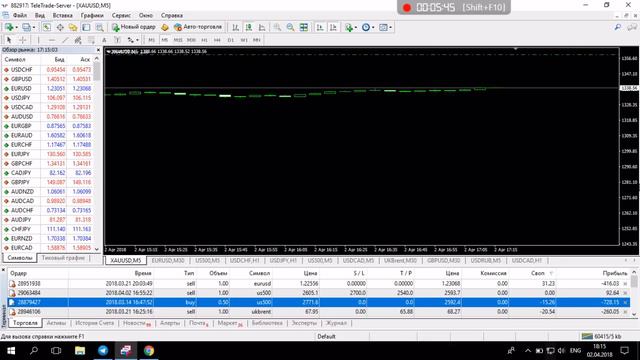Set timeframe to M15
Image resolution: width=640 pixels, height=360 pixels.
coord(178,40)
